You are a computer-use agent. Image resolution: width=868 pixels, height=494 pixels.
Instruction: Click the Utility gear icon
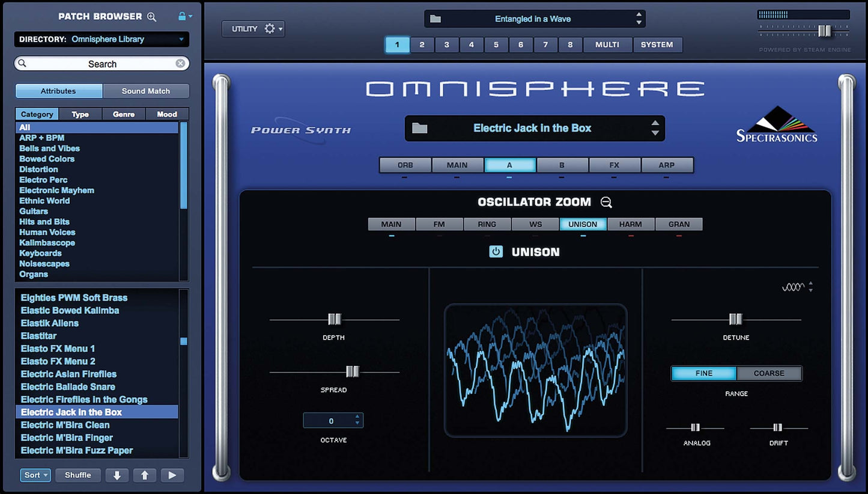pos(270,29)
